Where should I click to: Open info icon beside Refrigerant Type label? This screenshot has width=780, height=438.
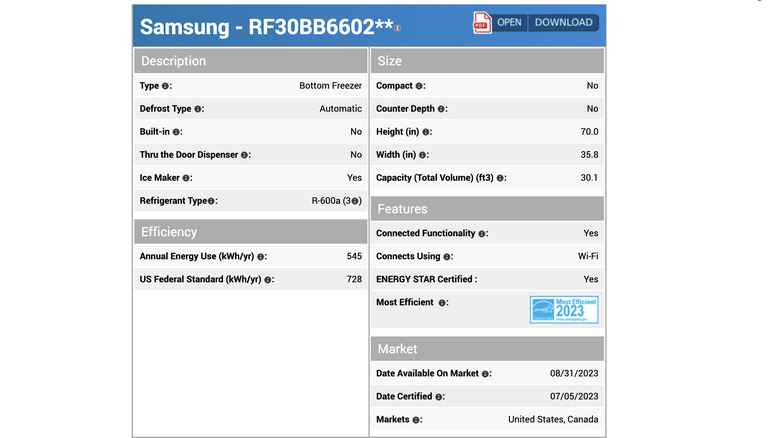(x=211, y=201)
